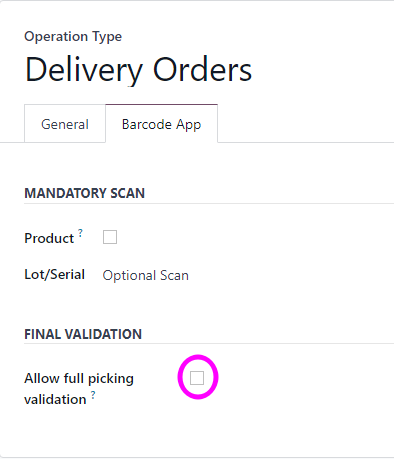Edit the Delivery Orders name field
394x459 pixels.
click(x=138, y=69)
